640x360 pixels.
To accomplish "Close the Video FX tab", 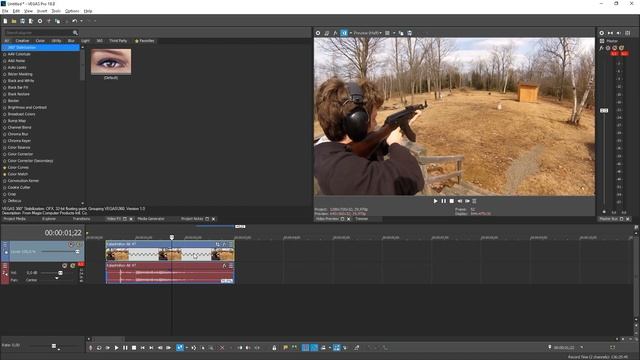I will [x=131, y=219].
